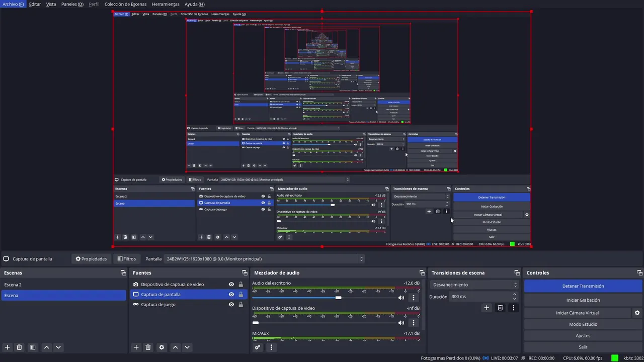
Task: Lock Captura de pantalla source
Action: [x=240, y=295]
